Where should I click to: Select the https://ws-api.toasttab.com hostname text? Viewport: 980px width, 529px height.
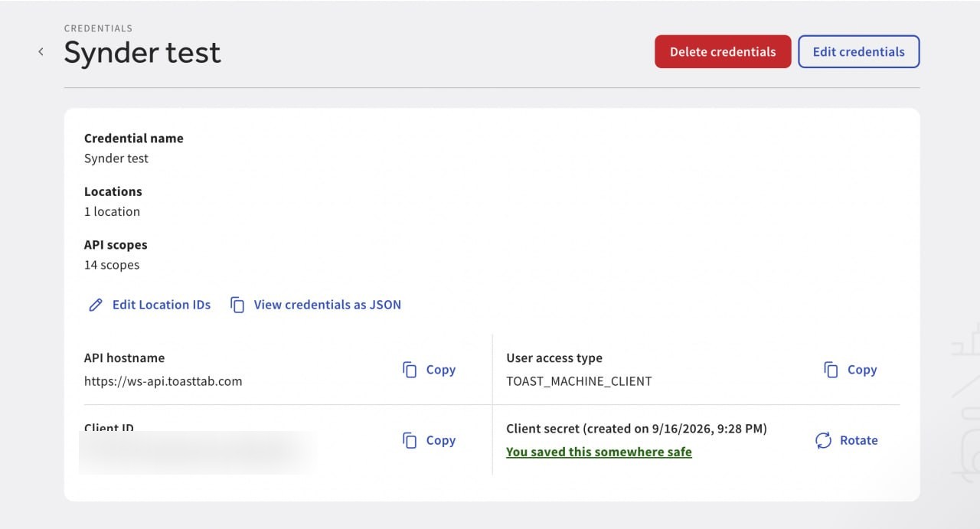click(x=163, y=380)
